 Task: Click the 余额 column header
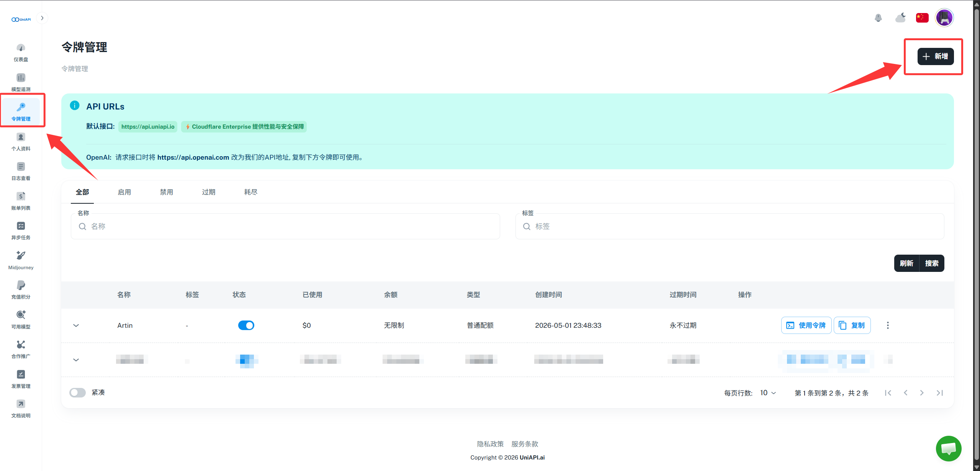click(x=391, y=295)
